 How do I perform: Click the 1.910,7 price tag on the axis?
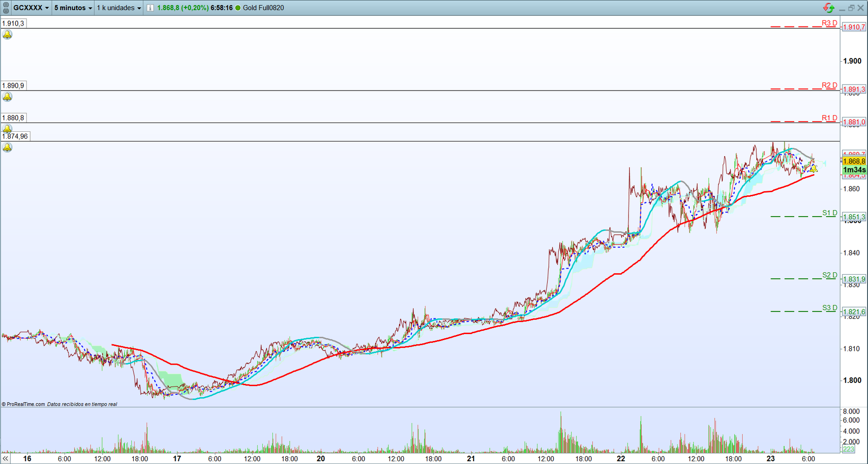[x=854, y=27]
